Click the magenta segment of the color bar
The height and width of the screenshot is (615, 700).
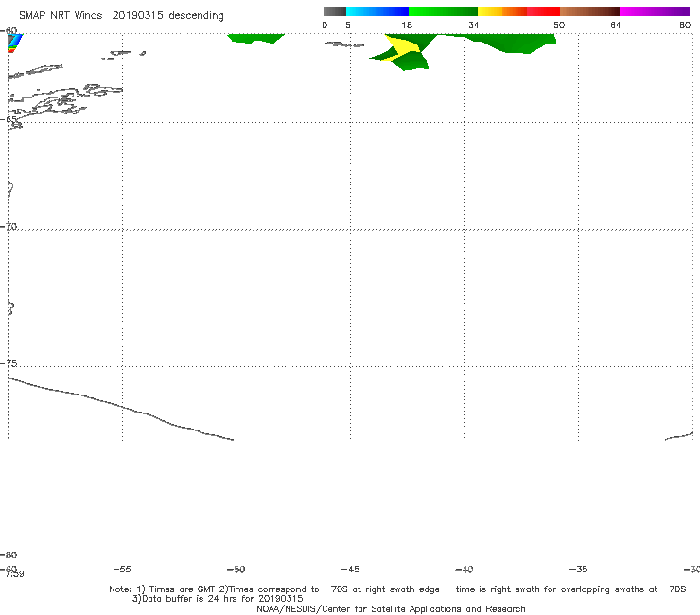point(655,11)
